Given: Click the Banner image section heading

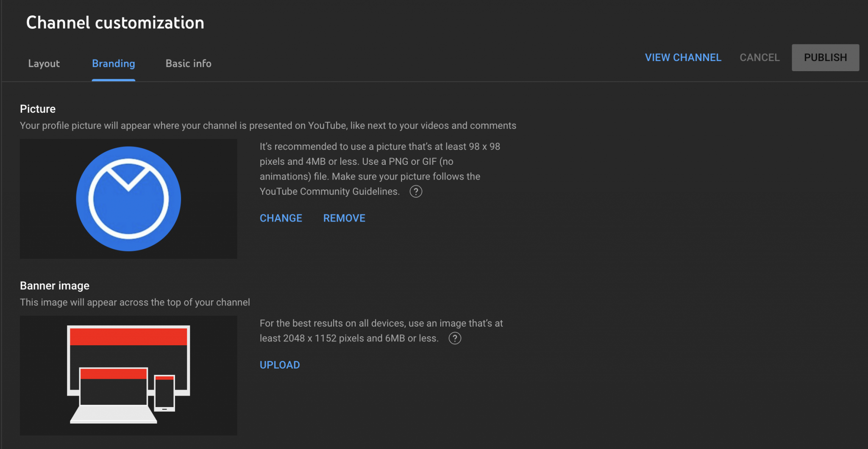Looking at the screenshot, I should click(x=55, y=286).
